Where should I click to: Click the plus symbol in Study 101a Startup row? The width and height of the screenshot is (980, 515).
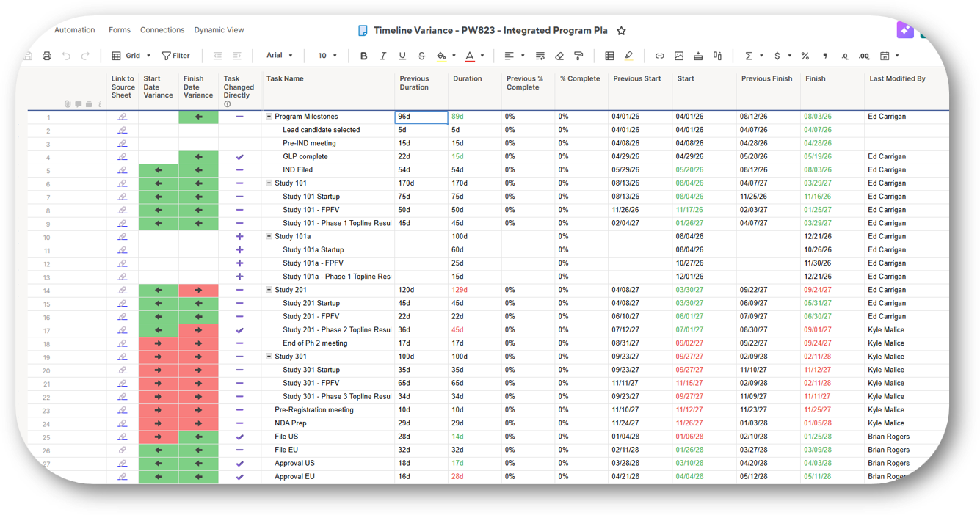(x=239, y=250)
